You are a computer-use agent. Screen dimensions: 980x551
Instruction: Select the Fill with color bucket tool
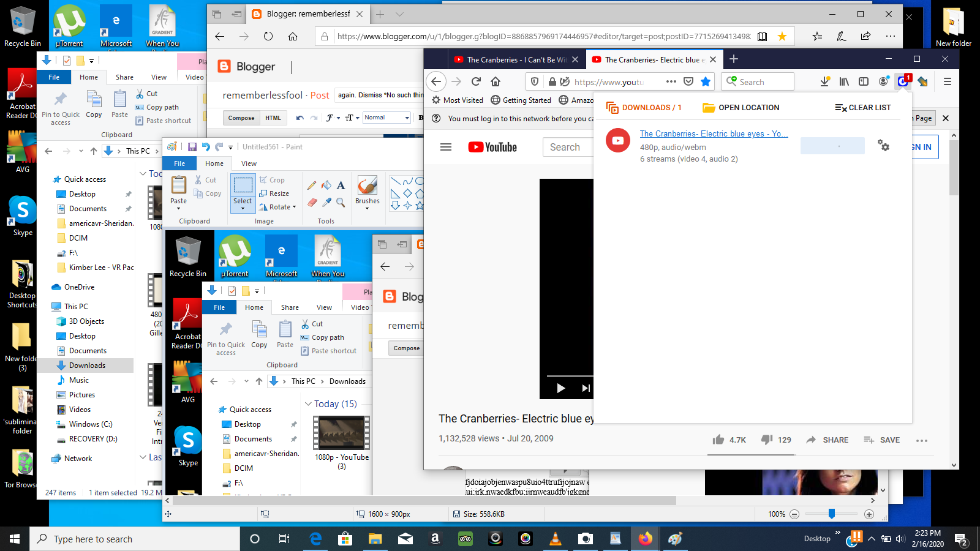(326, 186)
